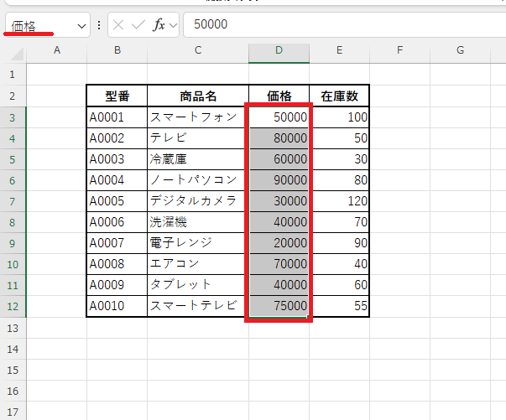Viewport: 506px width, 420px height.
Task: Select column E header
Action: 339,50
